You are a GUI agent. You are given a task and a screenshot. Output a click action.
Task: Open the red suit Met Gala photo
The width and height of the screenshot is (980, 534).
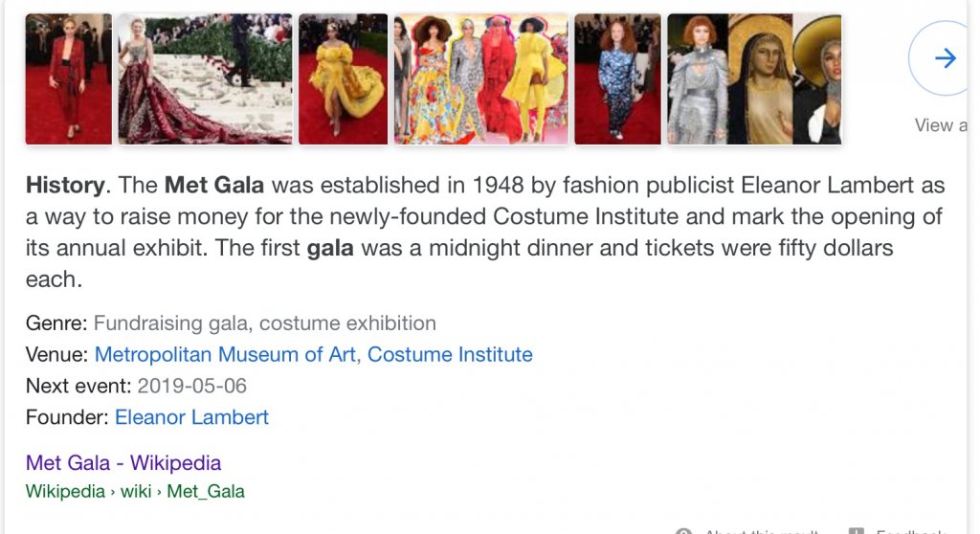click(68, 78)
